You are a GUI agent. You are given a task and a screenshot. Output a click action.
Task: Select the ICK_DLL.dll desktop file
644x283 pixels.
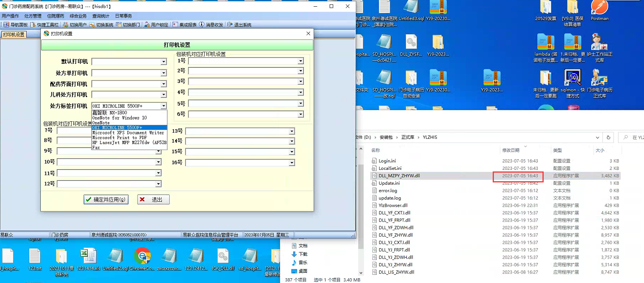[x=223, y=260]
